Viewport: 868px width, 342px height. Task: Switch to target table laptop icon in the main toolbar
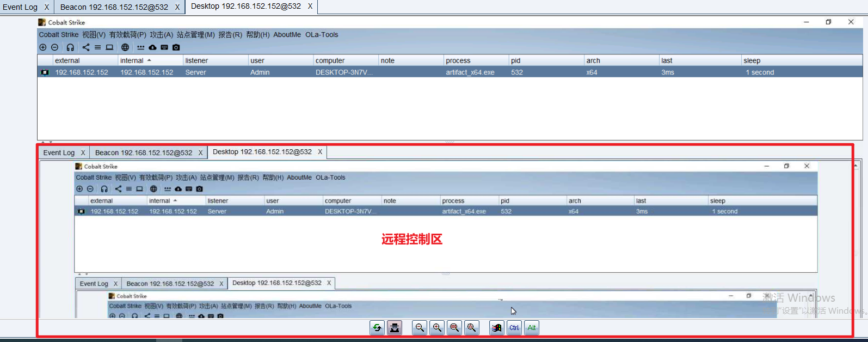pyautogui.click(x=109, y=47)
